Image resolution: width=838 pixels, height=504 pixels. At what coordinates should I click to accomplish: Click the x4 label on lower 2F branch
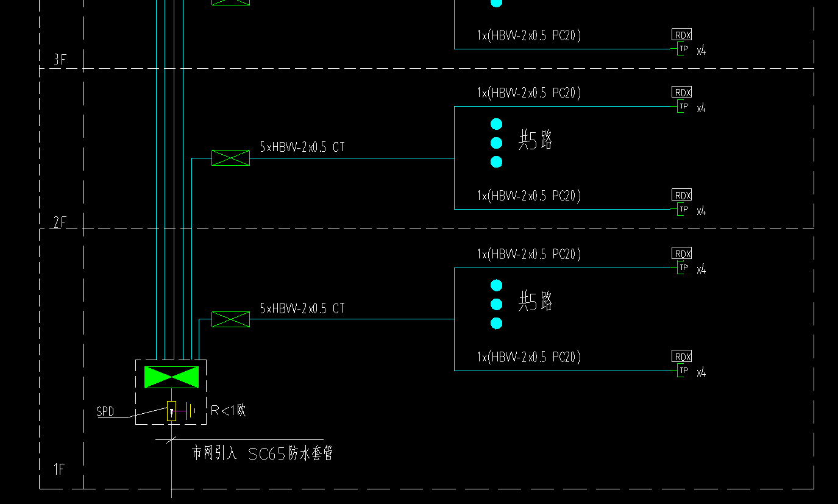point(701,211)
